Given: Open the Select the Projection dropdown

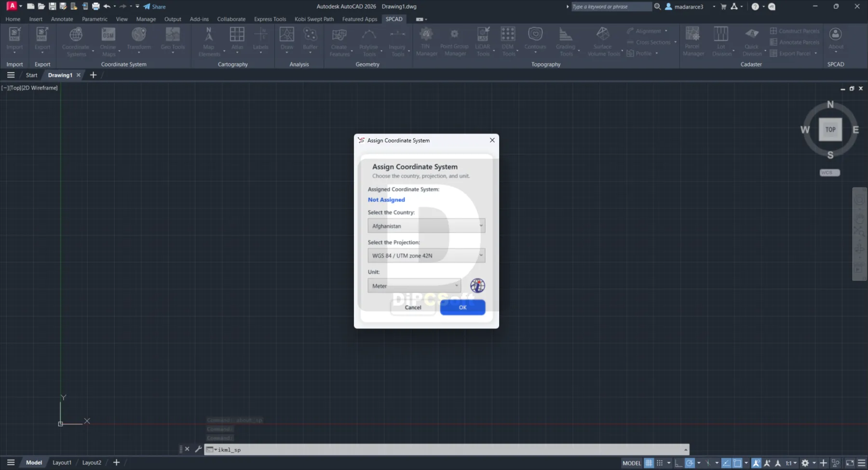Looking at the screenshot, I should click(x=426, y=255).
